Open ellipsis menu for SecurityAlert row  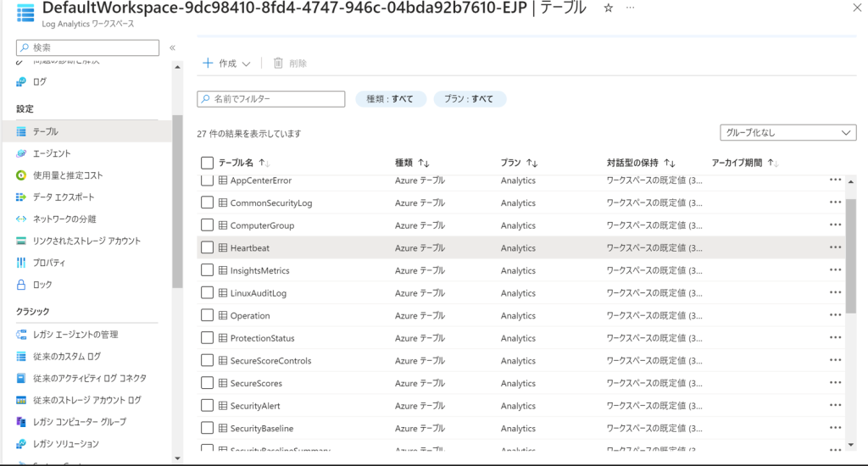[835, 405]
